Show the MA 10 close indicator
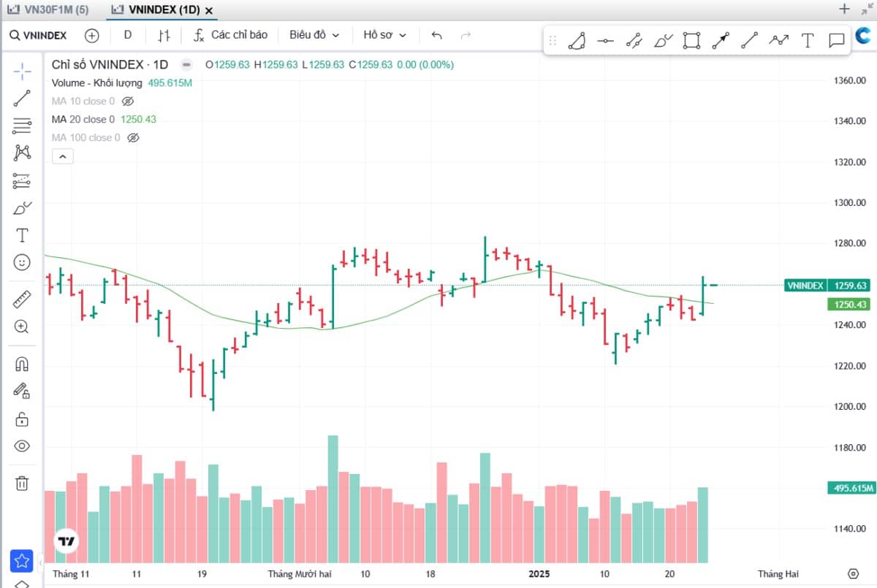The height and width of the screenshot is (588, 877). pos(128,101)
